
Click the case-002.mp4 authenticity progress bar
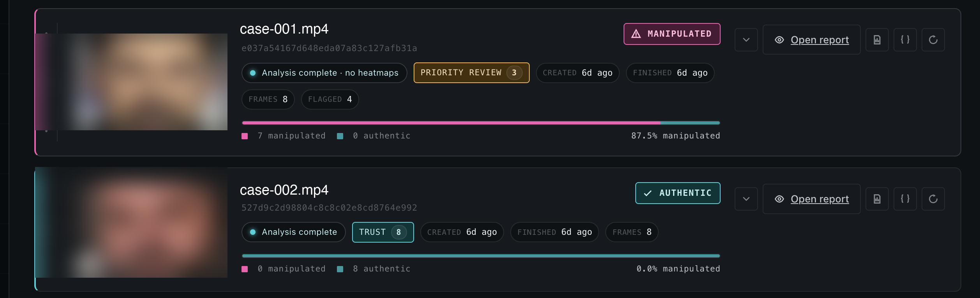(x=481, y=256)
